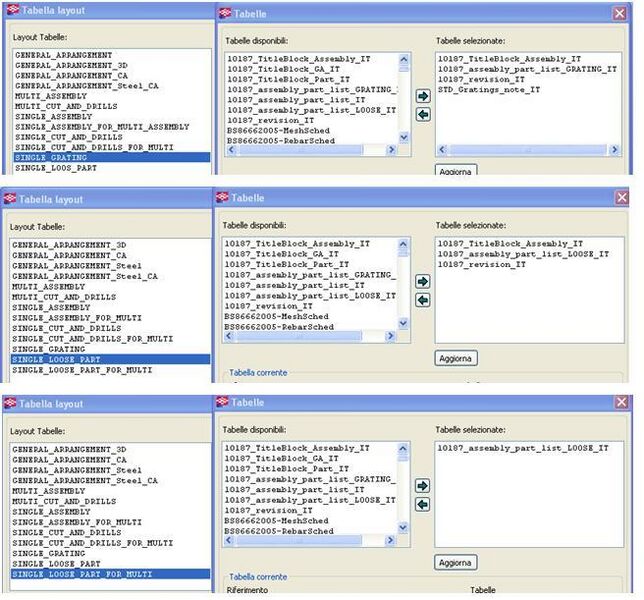
Task: Click the left arrow in the topmost Tabelle dialog
Action: click(x=422, y=114)
